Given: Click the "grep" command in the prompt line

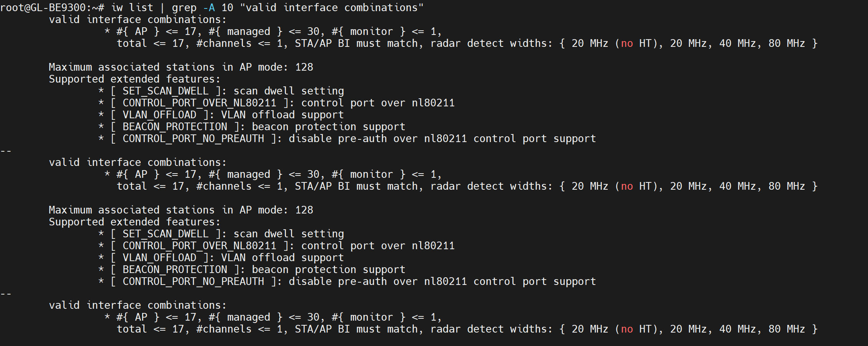Looking at the screenshot, I should point(184,8).
